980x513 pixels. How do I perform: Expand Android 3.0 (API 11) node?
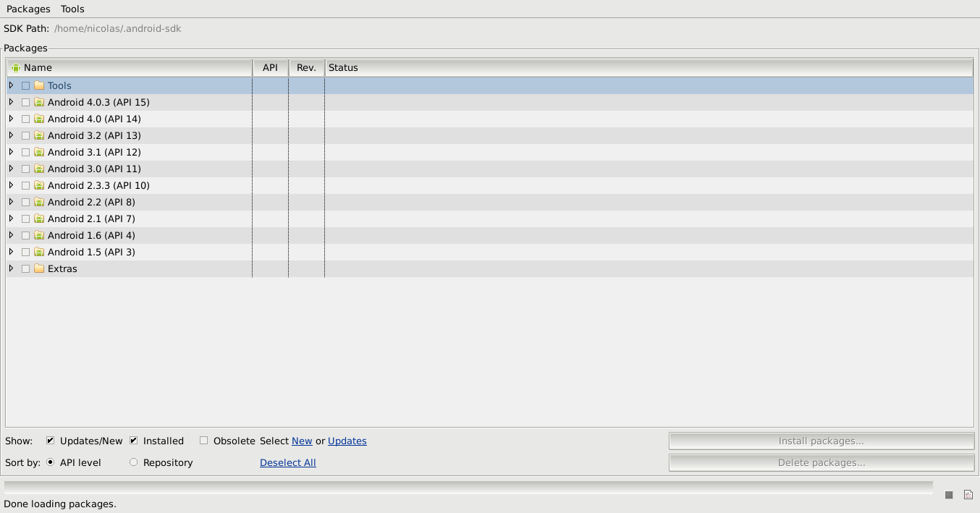(x=11, y=169)
